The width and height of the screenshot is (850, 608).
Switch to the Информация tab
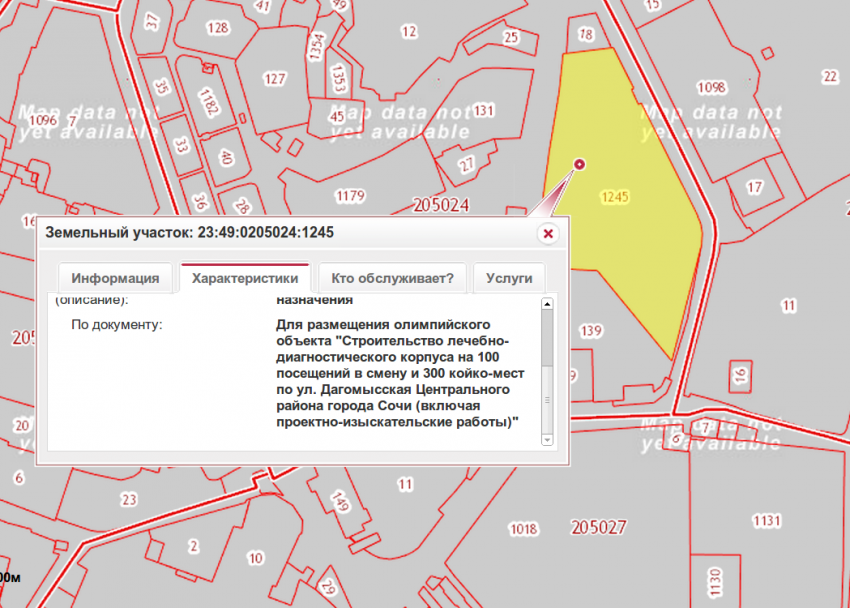115,278
